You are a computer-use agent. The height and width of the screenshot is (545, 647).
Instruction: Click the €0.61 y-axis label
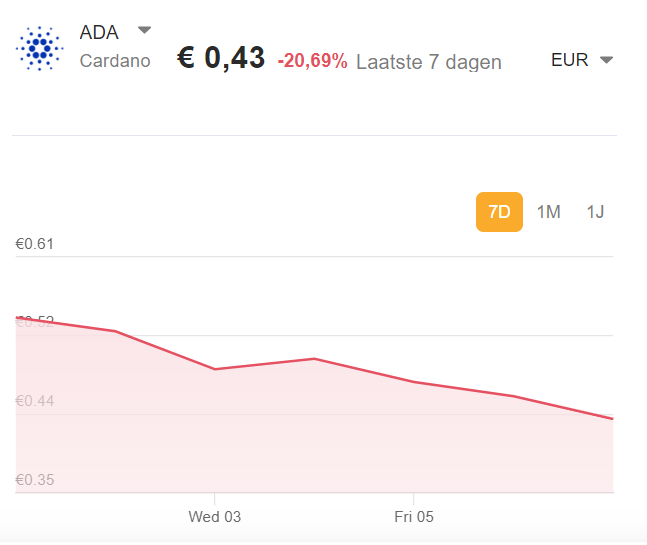click(35, 245)
